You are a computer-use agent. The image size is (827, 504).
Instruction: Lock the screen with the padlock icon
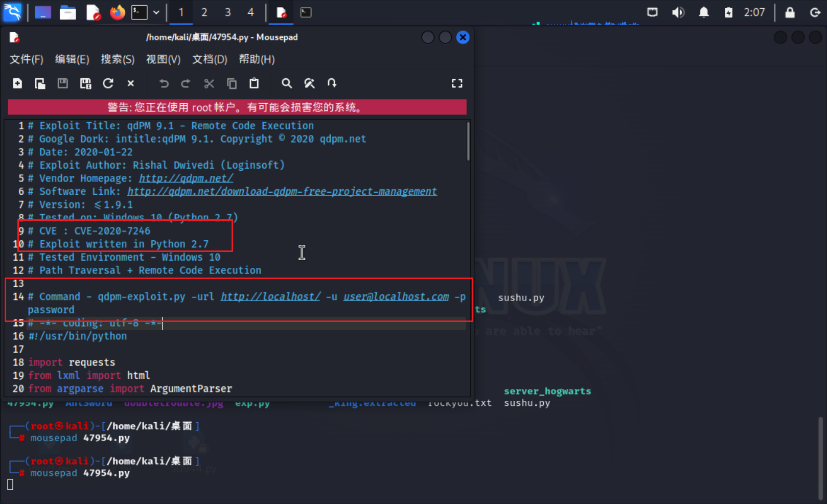point(790,12)
